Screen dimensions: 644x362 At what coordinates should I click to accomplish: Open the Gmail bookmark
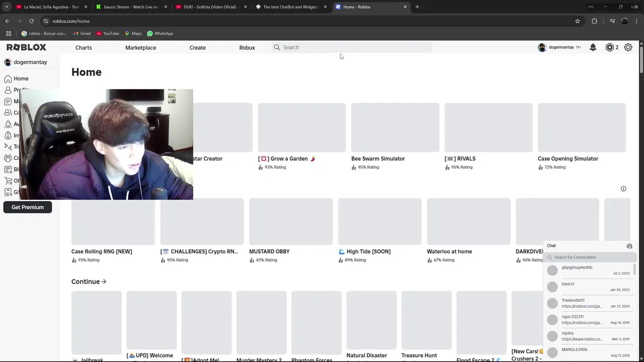[82, 34]
